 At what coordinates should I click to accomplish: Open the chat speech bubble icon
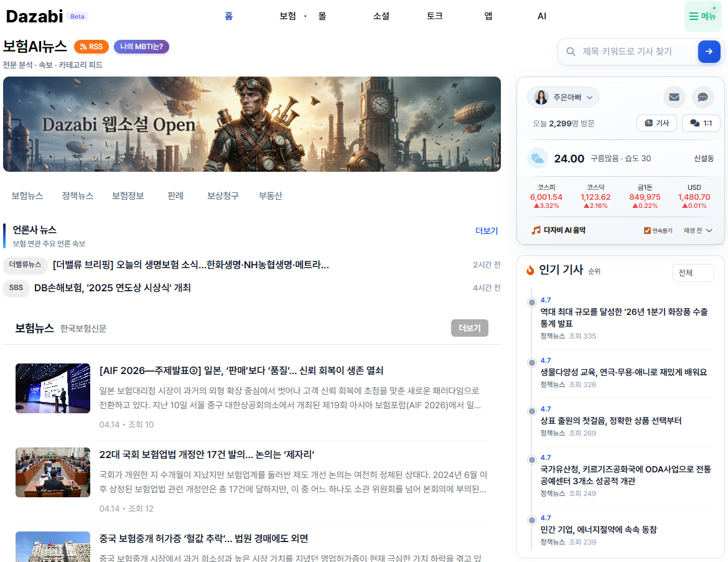tap(702, 97)
